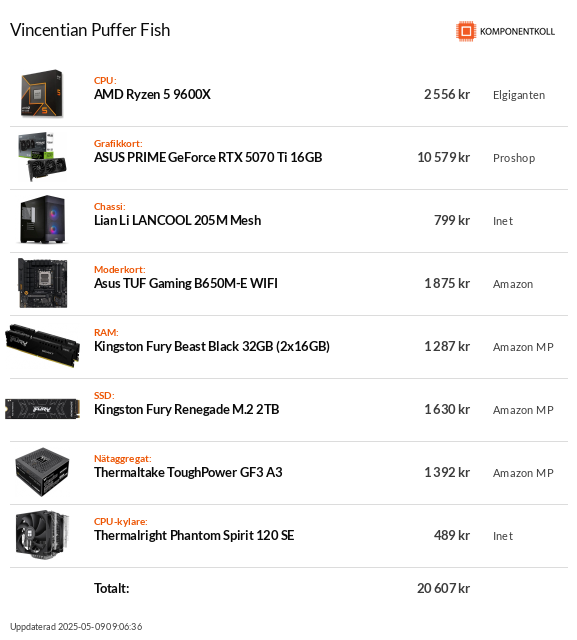Click the Asus TUF motherboard image

(42, 282)
